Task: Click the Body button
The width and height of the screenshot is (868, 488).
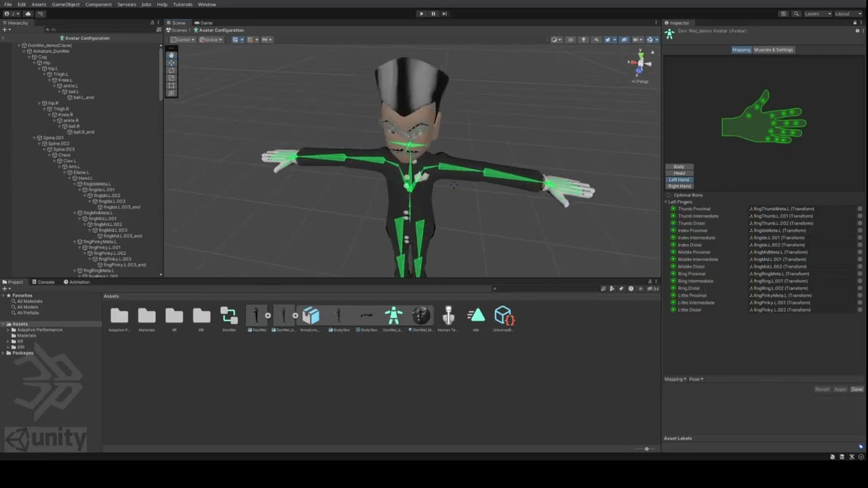Action: (x=679, y=167)
